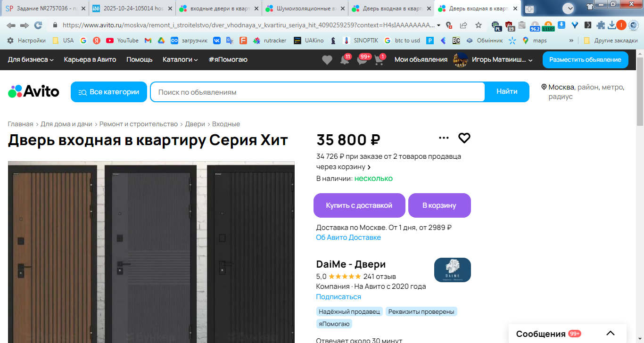
Task: Click door photo in gallery
Action: click(151, 252)
